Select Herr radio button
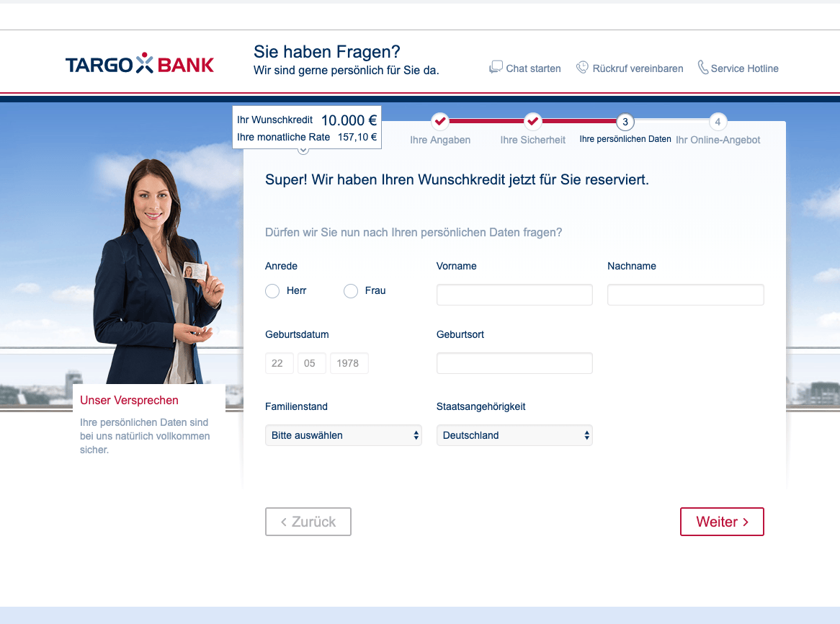The height and width of the screenshot is (624, 840). click(x=272, y=291)
